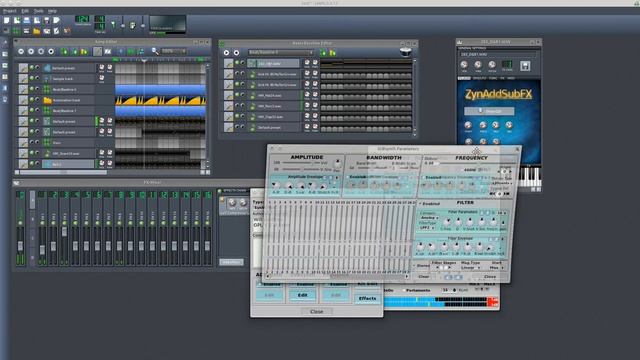This screenshot has width=640, height=360.
Task: Click add sample track icon in Song Editor
Action: click(x=74, y=51)
